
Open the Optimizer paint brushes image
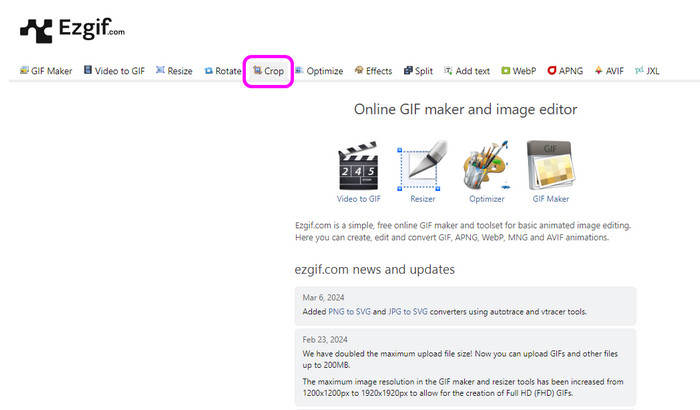pos(487,165)
